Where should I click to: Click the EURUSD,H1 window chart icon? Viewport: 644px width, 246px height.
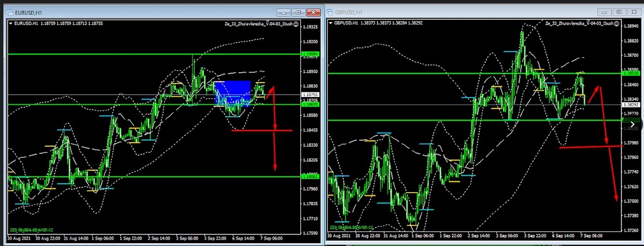click(x=10, y=12)
